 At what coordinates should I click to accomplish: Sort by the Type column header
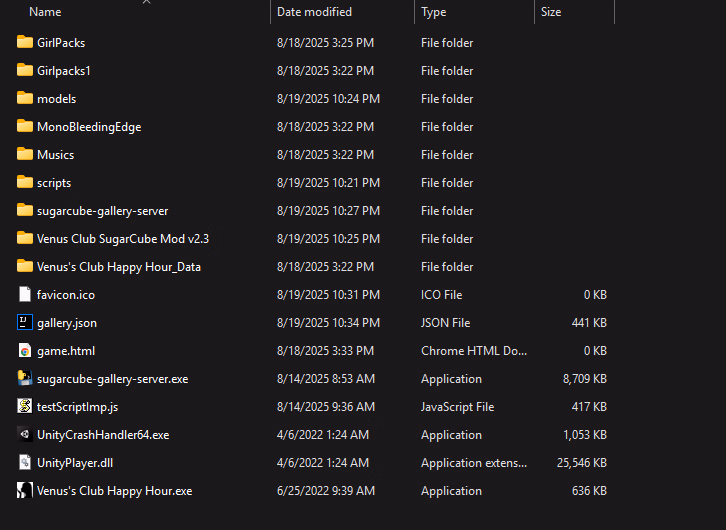coord(433,12)
